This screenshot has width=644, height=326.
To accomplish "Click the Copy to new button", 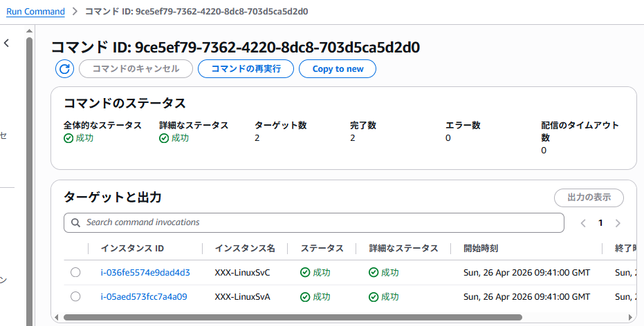I will click(338, 69).
